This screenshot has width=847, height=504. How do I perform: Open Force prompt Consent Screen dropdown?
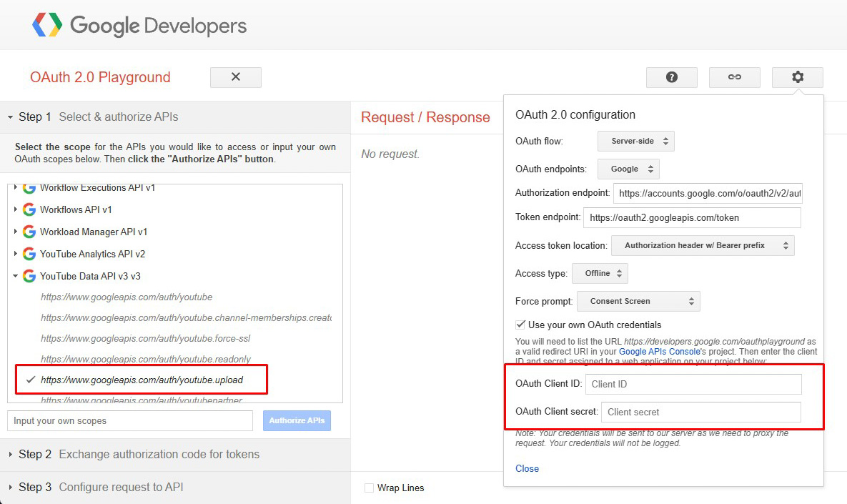tap(638, 302)
